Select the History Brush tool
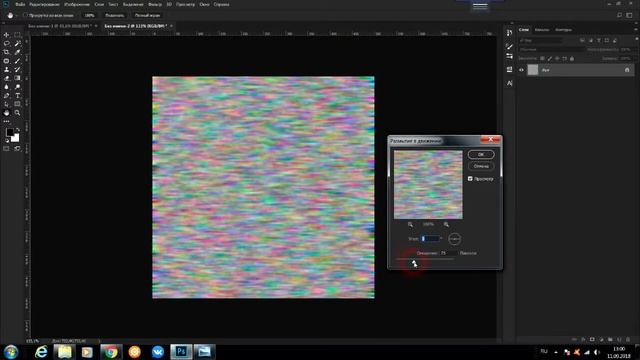Screen dimensions: 640x360 click(x=18, y=69)
